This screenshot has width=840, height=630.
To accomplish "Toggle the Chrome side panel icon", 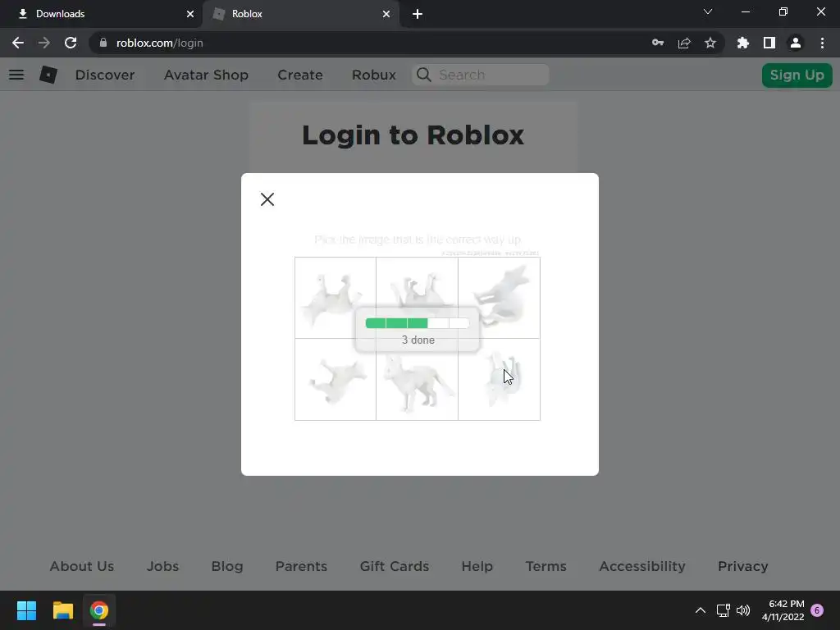I will point(769,43).
